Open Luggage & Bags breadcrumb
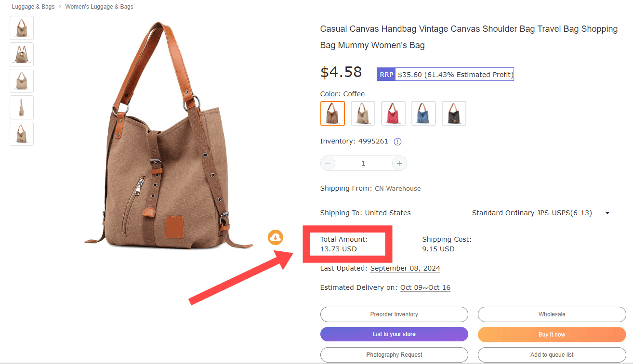Image resolution: width=633 pixels, height=364 pixels. (x=33, y=7)
